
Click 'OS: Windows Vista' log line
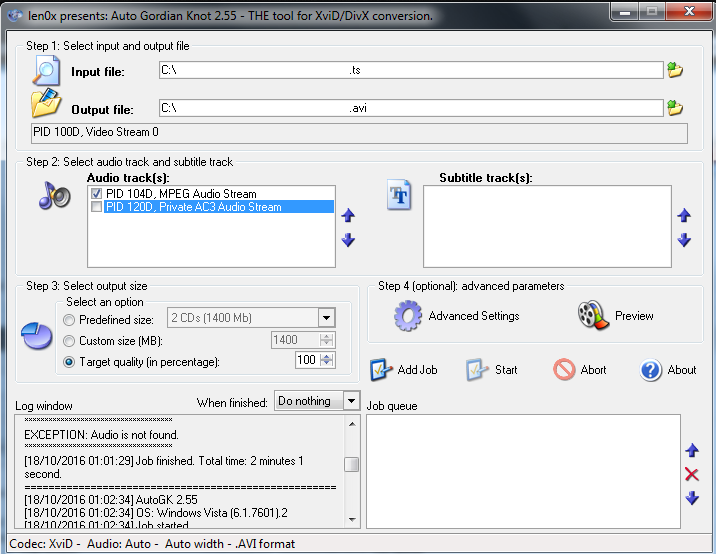pyautogui.click(x=156, y=512)
